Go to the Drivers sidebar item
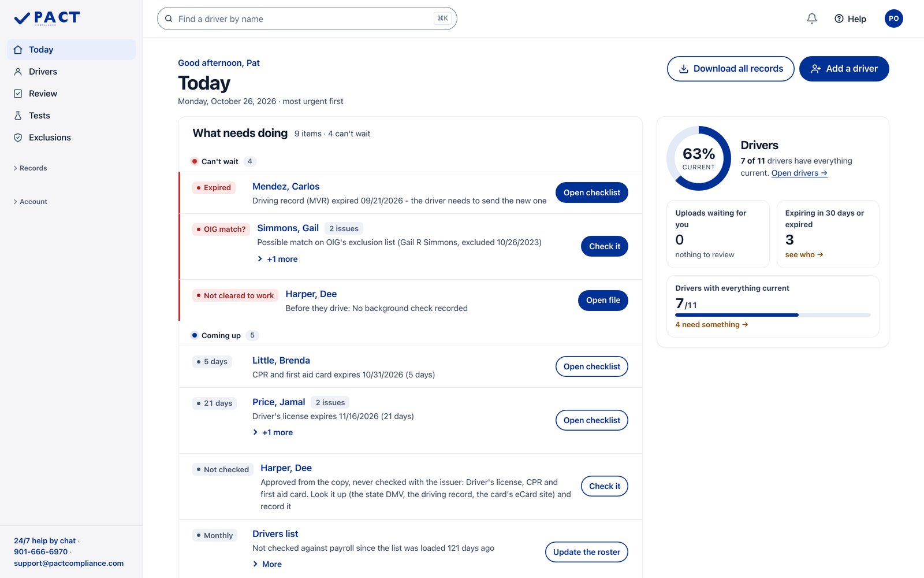This screenshot has width=924, height=578. click(x=71, y=72)
